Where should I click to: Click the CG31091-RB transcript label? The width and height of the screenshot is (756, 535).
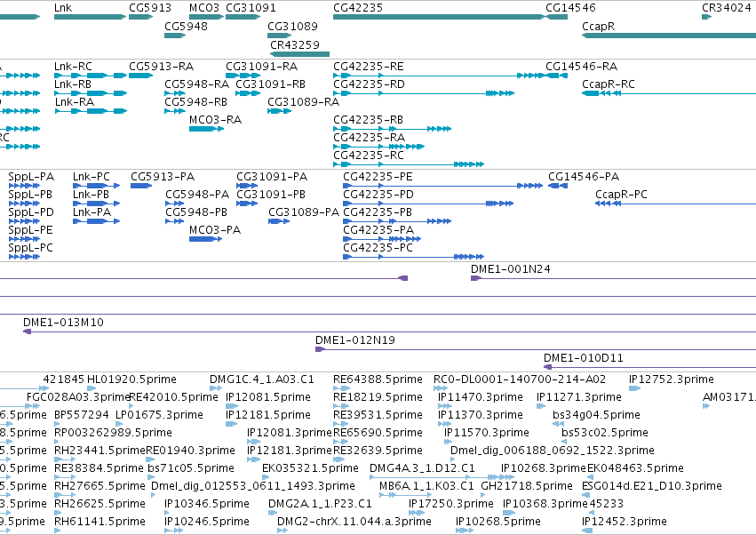(270, 84)
